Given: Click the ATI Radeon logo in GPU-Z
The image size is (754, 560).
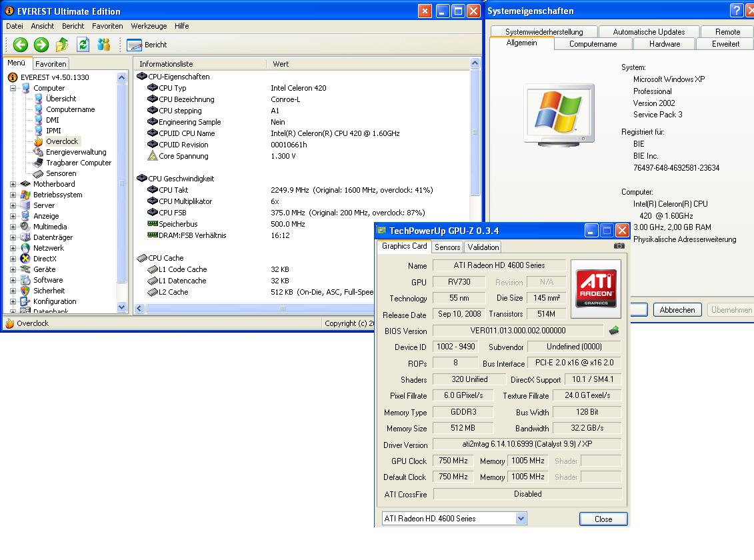Looking at the screenshot, I should click(596, 289).
